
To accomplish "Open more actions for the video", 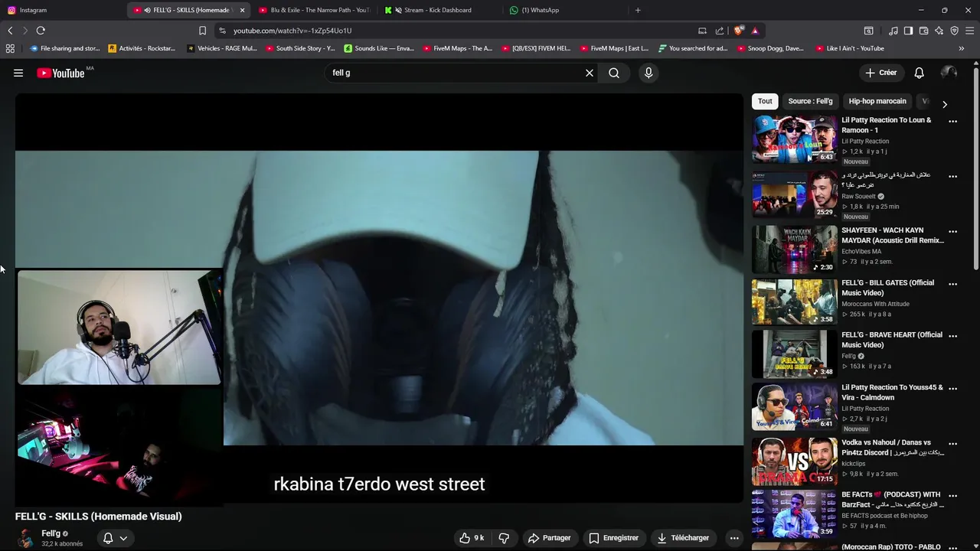I will pyautogui.click(x=733, y=538).
